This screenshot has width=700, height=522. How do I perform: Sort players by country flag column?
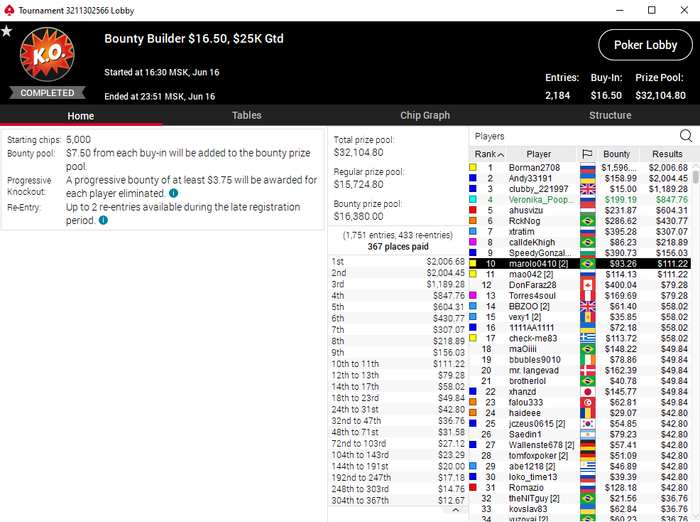tap(588, 154)
